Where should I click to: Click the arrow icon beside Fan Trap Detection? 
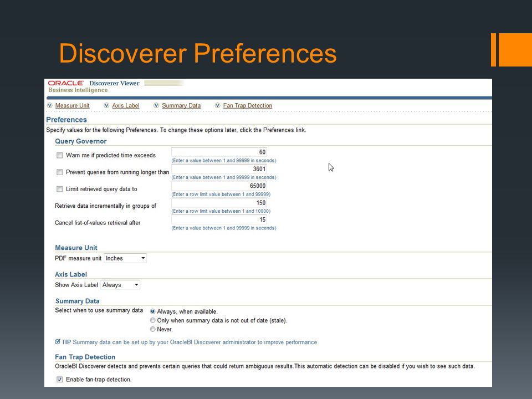[217, 105]
